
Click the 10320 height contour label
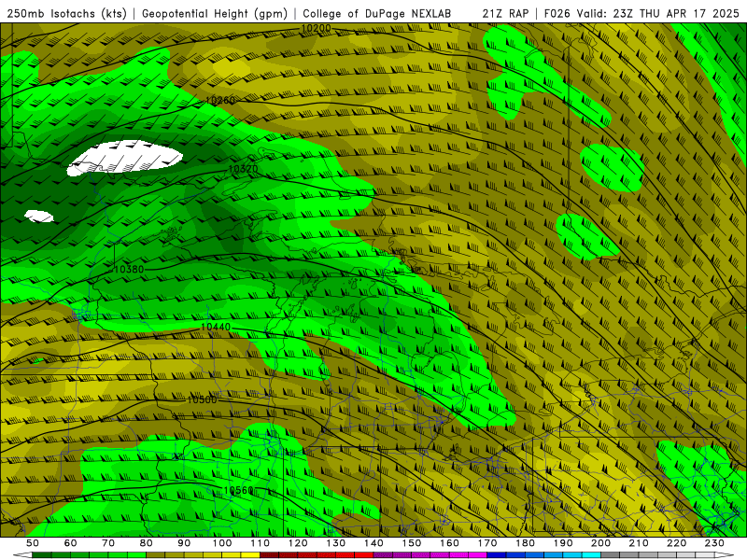(x=243, y=169)
